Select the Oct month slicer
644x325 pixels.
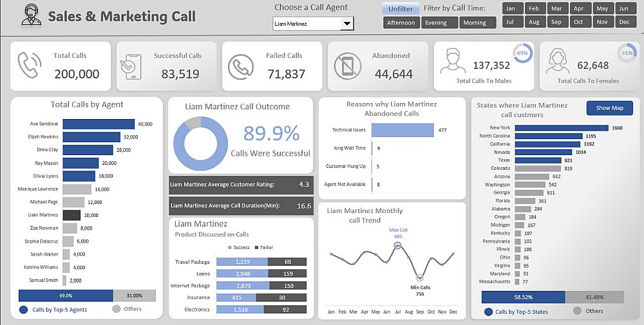pos(579,22)
